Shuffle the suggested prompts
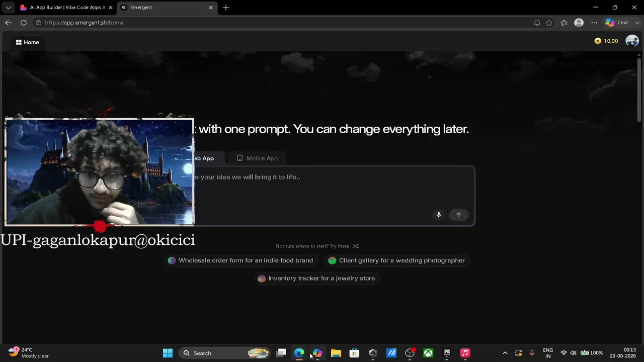 click(x=356, y=246)
